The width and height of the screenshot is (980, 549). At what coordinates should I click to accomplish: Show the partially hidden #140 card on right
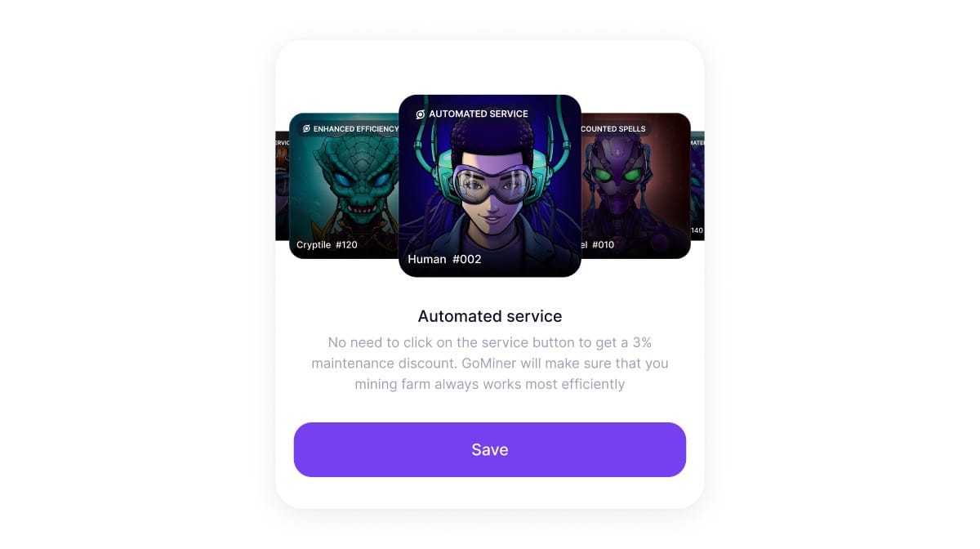click(x=697, y=185)
